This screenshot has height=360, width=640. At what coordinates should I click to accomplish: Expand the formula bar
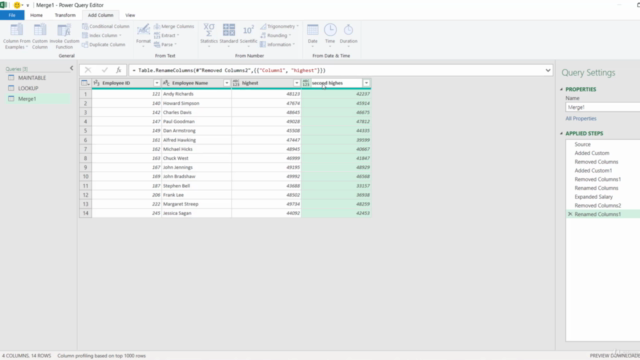click(548, 70)
